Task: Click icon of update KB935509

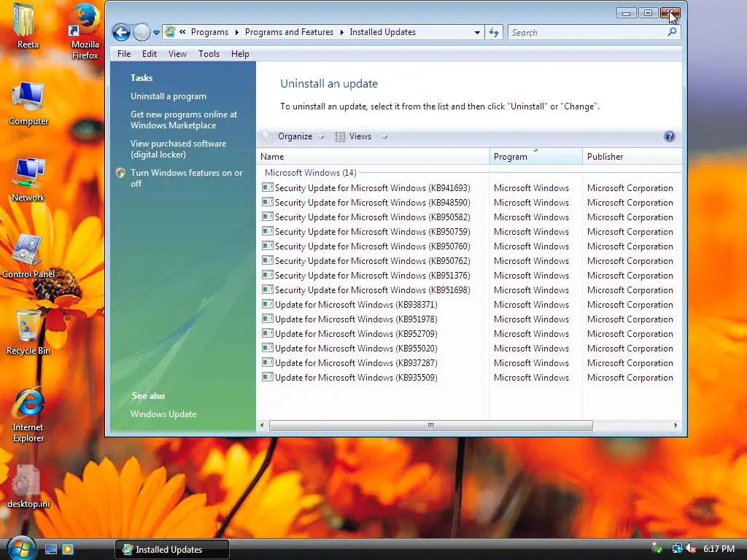Action: point(267,377)
